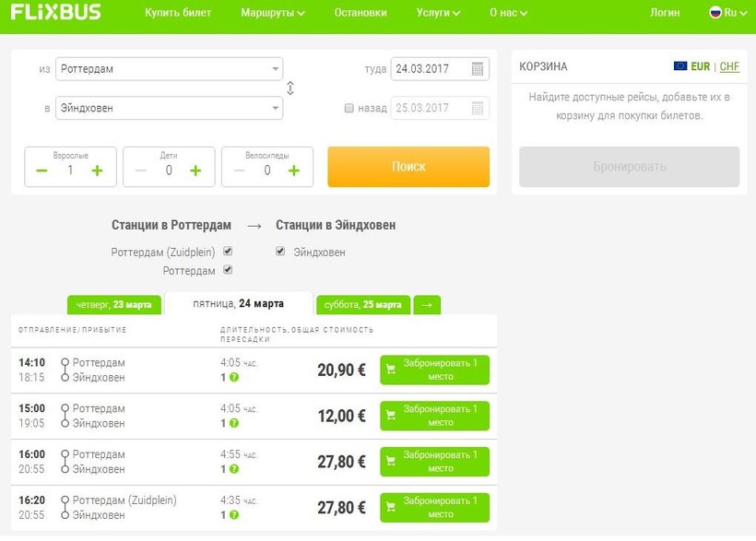The image size is (756, 541).
Task: Open the Маршруты menu
Action: [x=272, y=13]
